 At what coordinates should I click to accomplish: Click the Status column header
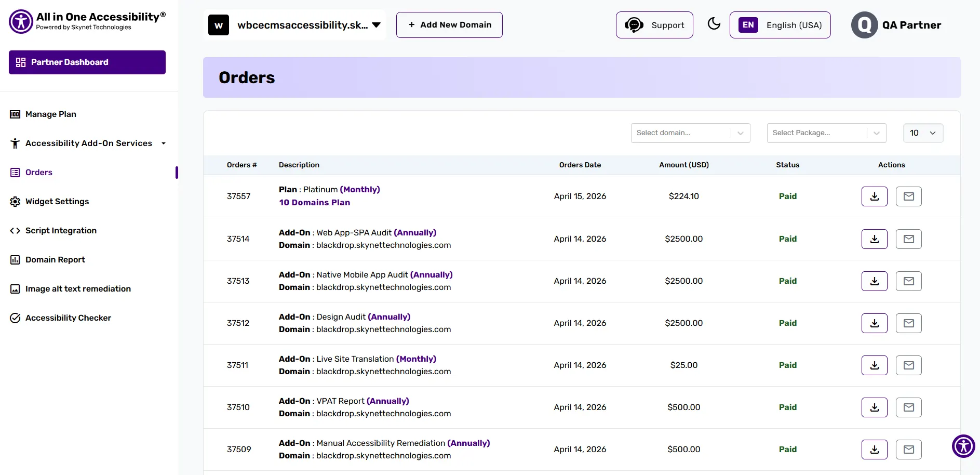[x=788, y=165]
